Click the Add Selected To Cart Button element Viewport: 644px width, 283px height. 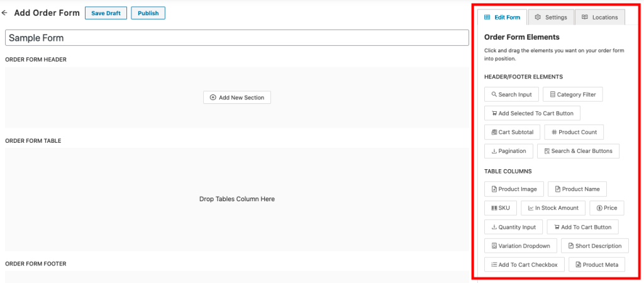531,113
